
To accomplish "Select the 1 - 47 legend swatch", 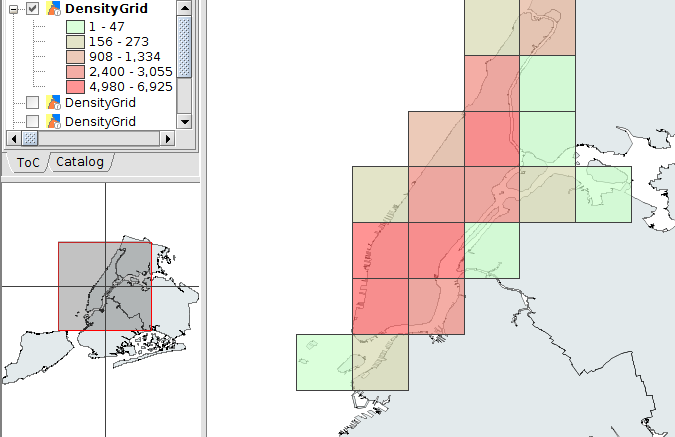I will 75,25.
